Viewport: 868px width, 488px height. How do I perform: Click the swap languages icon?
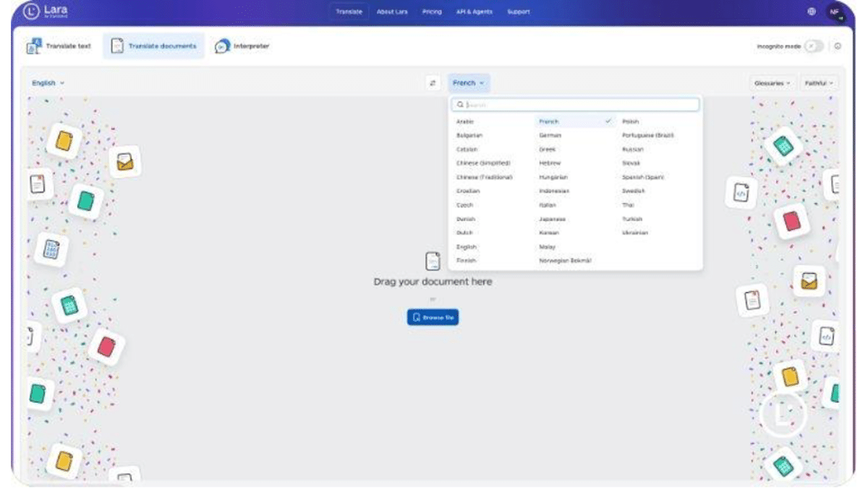[433, 83]
